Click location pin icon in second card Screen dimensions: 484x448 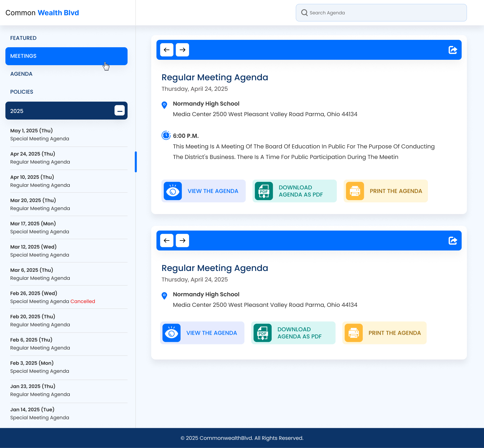(164, 296)
